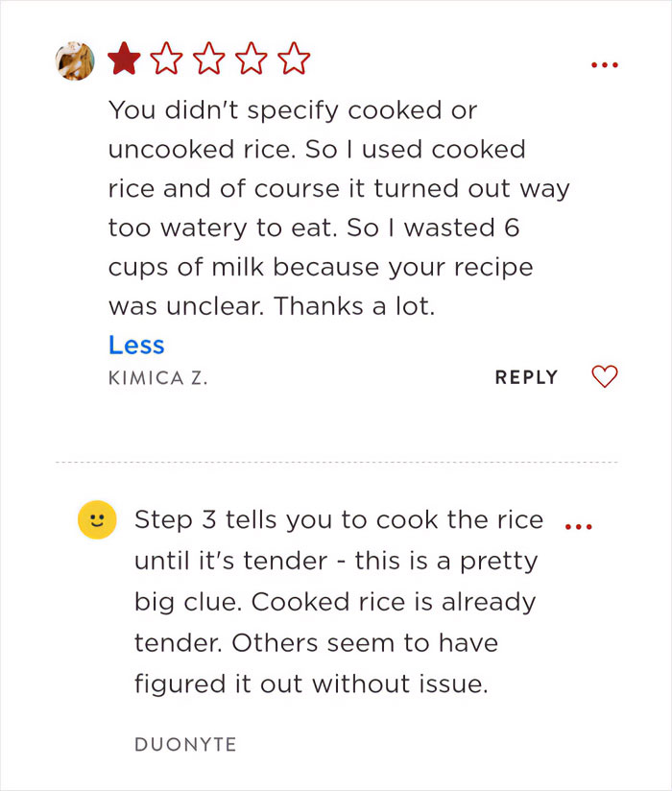This screenshot has width=672, height=791.
Task: Open the three-dot menu on Duonyte's reply
Action: coord(579,524)
